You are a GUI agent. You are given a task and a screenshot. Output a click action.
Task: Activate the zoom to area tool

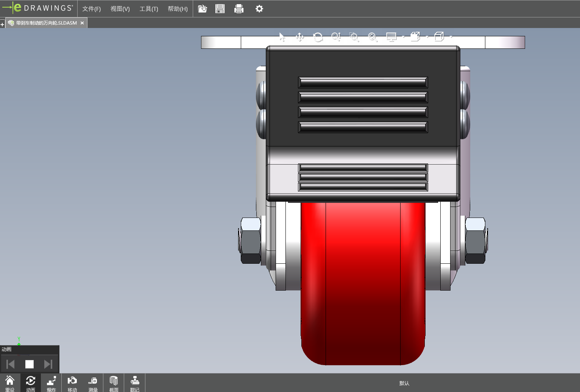tap(354, 37)
